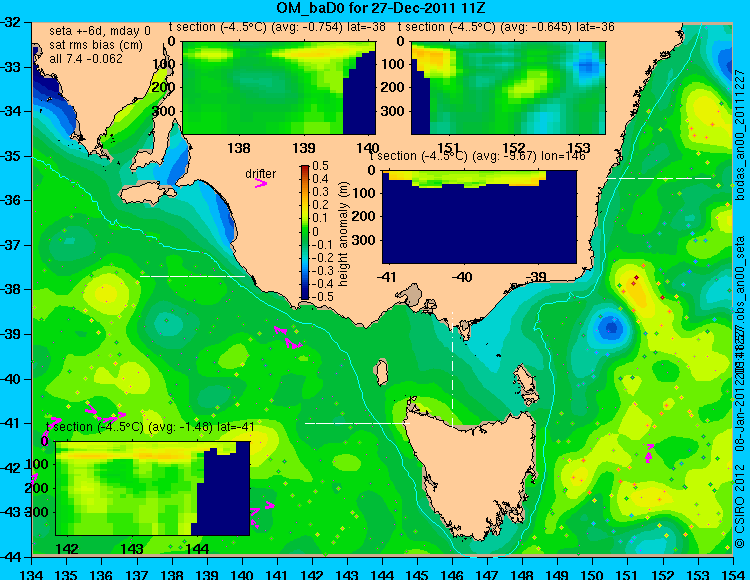The width and height of the screenshot is (750, 580).
Task: Open the lat=-38 temperature section inset
Action: click(x=279, y=88)
